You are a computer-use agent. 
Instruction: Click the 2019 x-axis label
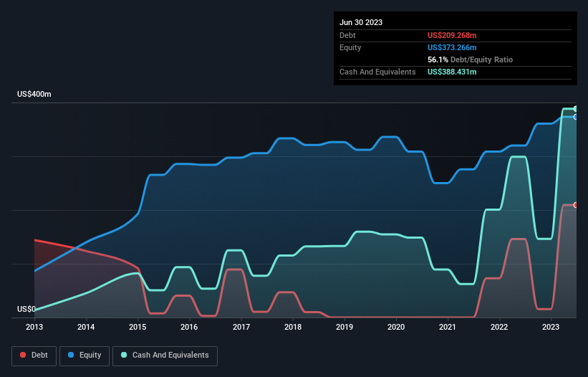pyautogui.click(x=344, y=327)
